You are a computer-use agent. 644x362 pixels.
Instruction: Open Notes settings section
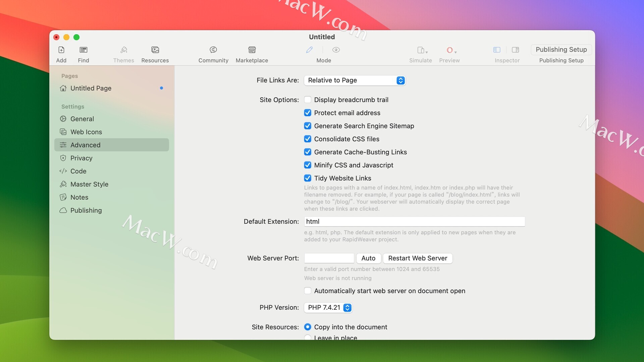[x=112, y=197]
